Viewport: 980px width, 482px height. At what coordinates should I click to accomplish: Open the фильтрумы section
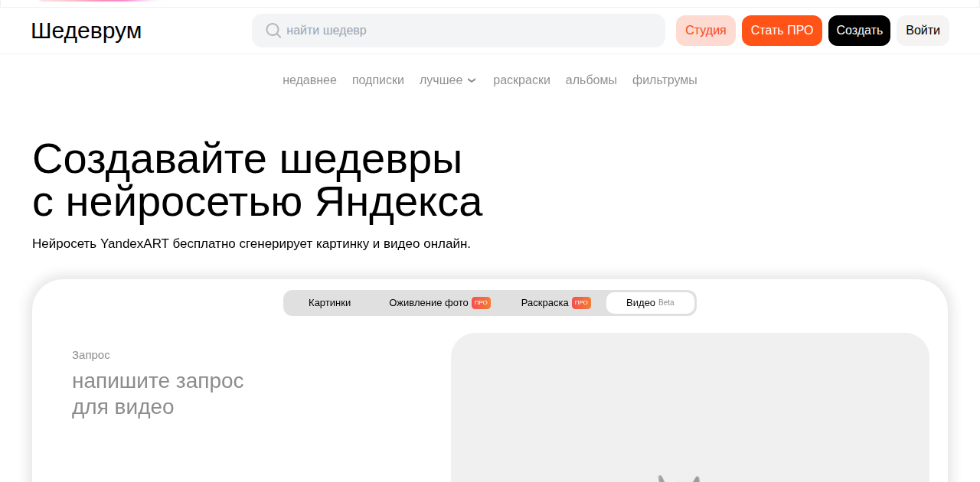[665, 80]
